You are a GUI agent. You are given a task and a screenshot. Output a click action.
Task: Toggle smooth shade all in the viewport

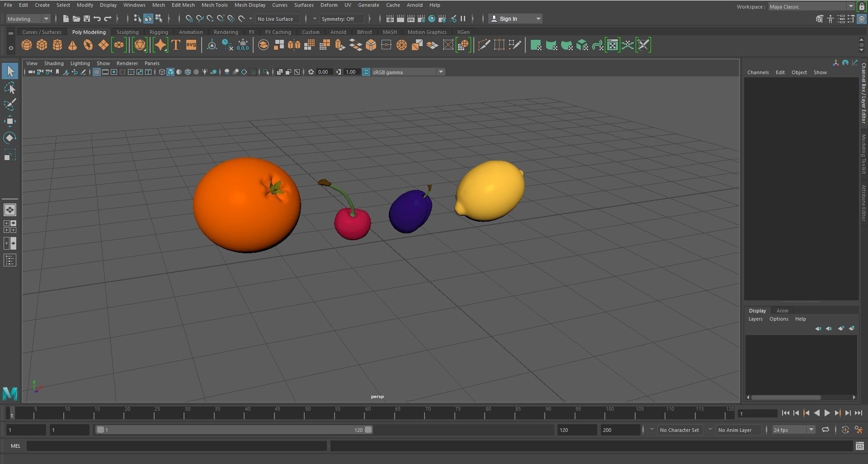pos(170,72)
